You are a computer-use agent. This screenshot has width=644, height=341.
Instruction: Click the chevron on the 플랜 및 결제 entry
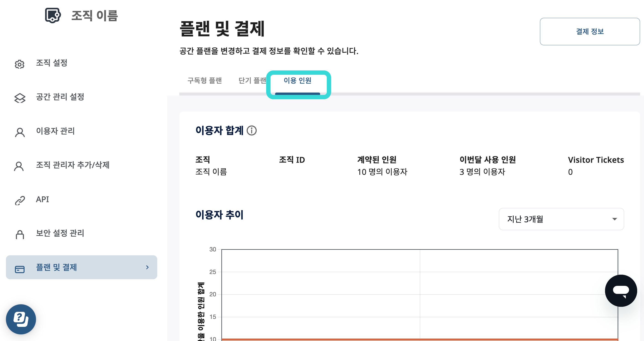[147, 267]
